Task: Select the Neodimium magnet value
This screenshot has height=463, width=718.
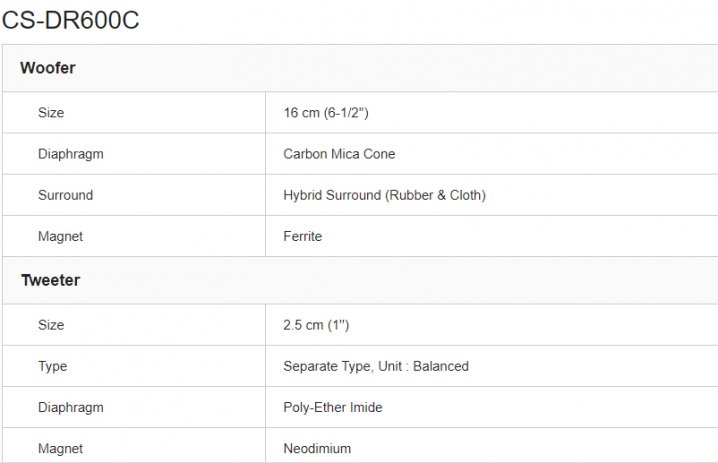Action: coord(317,448)
